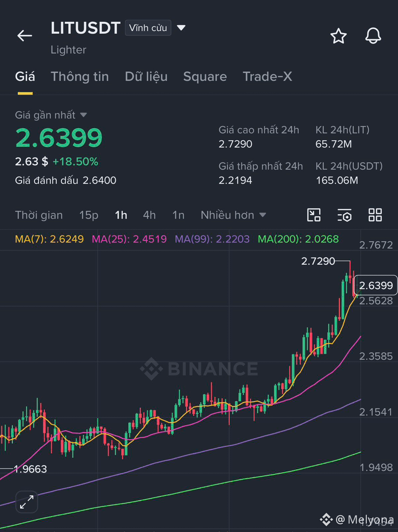Click the MA(7): 2.6249 indicator label
Viewport: 398px width, 532px height.
pyautogui.click(x=49, y=239)
